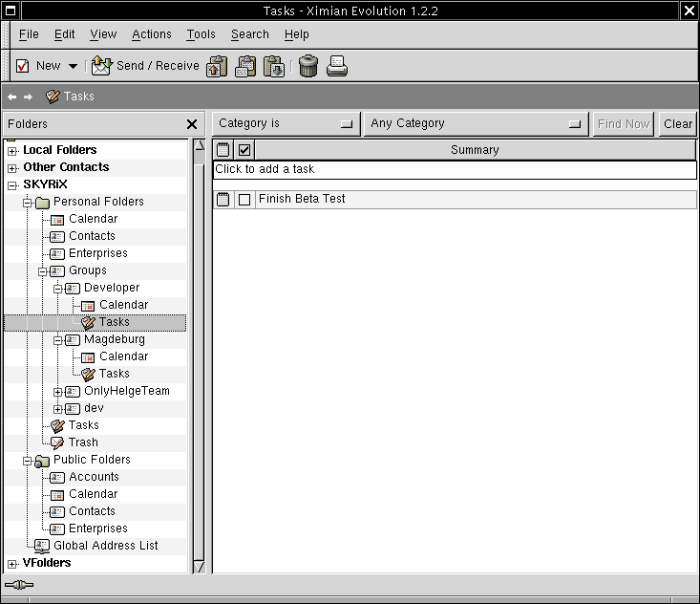Click the folder tree scroll down arrow
700x604 pixels.
click(x=199, y=568)
